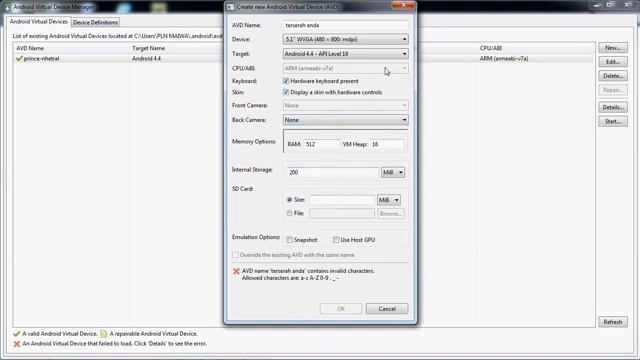Click the RAM value field
The image size is (640, 360).
click(x=322, y=144)
